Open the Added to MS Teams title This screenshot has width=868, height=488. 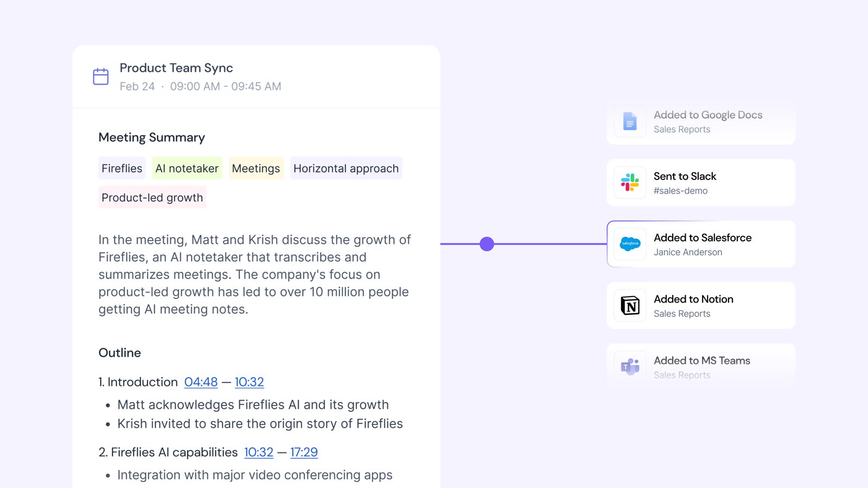click(702, 361)
